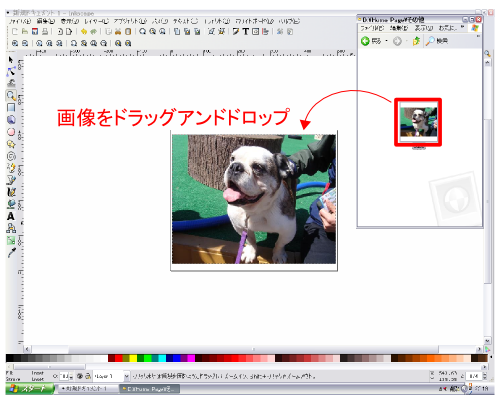Click the Open file folder icon

(x=25, y=32)
